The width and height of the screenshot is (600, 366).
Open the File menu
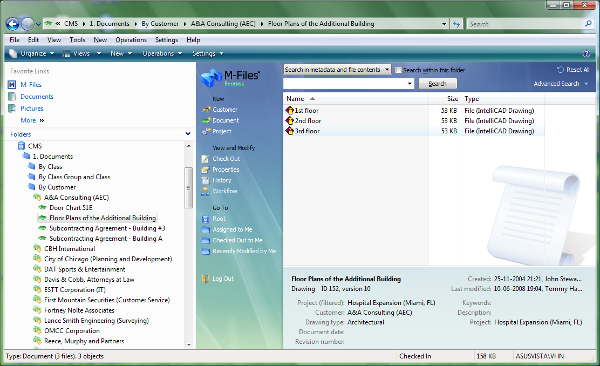coord(15,40)
